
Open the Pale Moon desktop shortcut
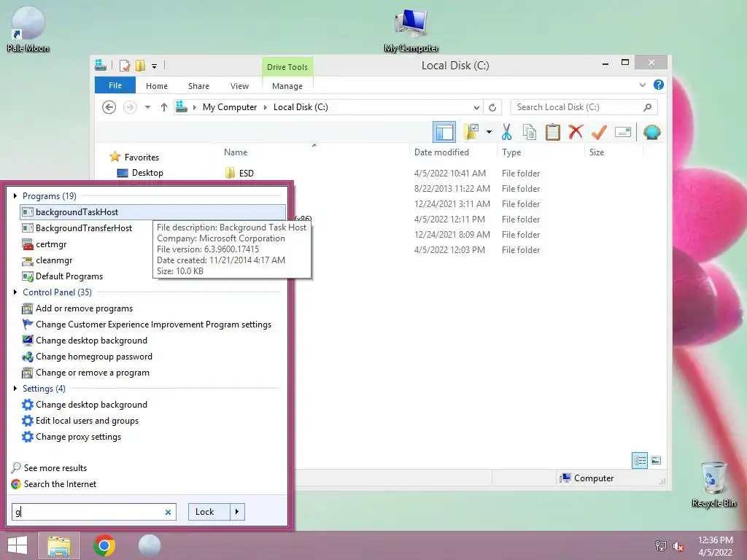coord(28,29)
